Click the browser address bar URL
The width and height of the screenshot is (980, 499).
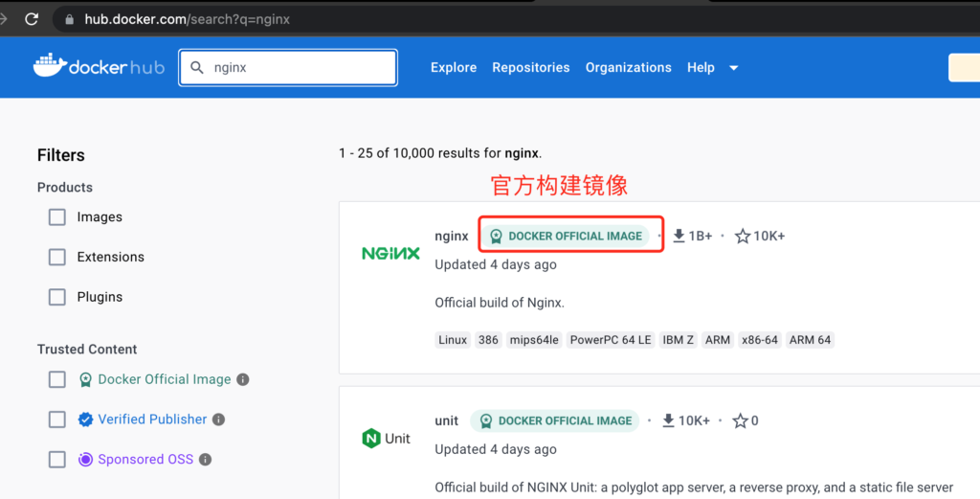pos(188,19)
